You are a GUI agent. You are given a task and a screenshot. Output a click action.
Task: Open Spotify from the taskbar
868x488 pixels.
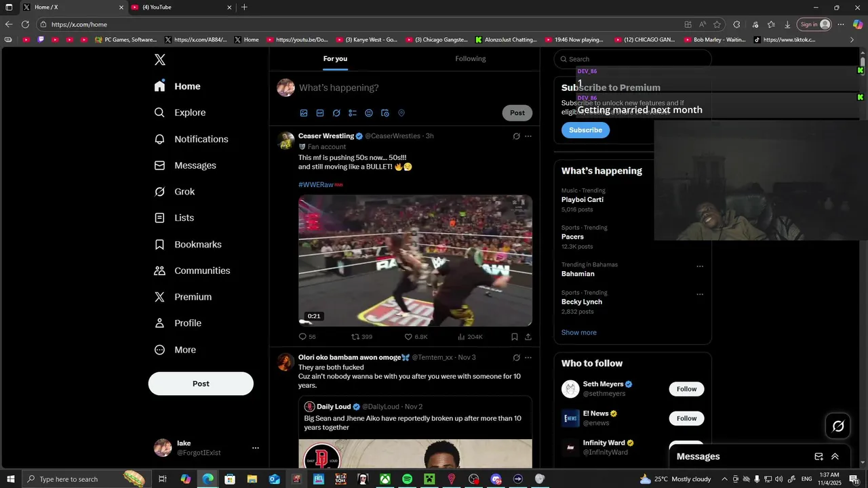(407, 479)
